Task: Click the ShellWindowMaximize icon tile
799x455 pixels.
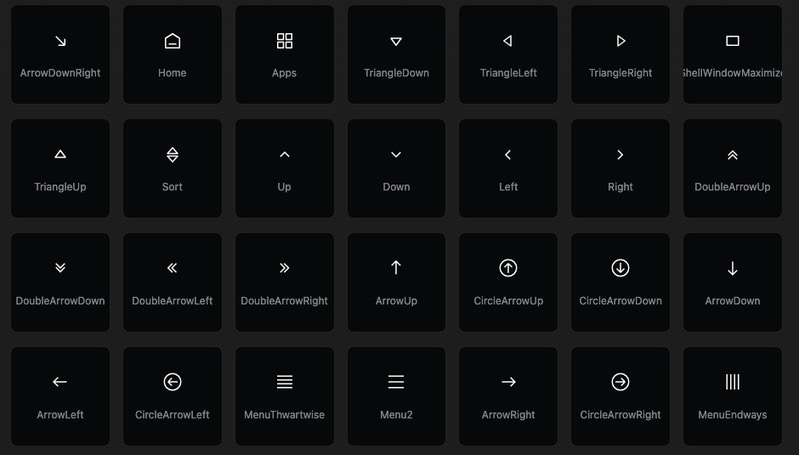Action: tap(732, 55)
